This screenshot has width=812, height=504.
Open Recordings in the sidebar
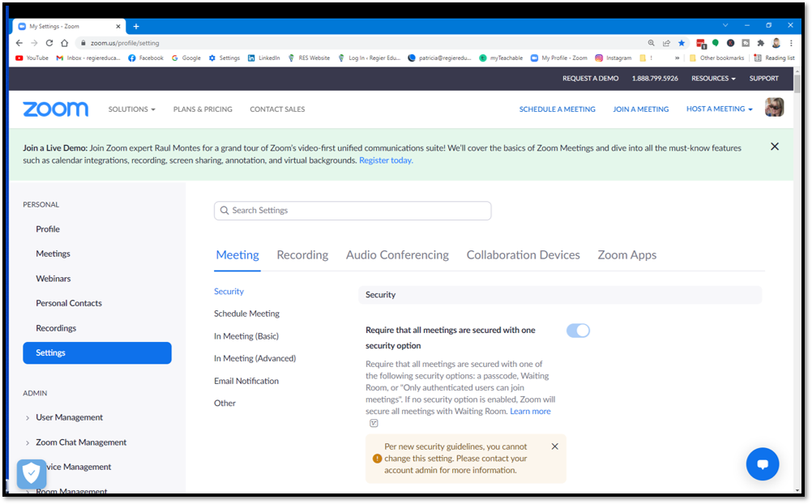(56, 328)
